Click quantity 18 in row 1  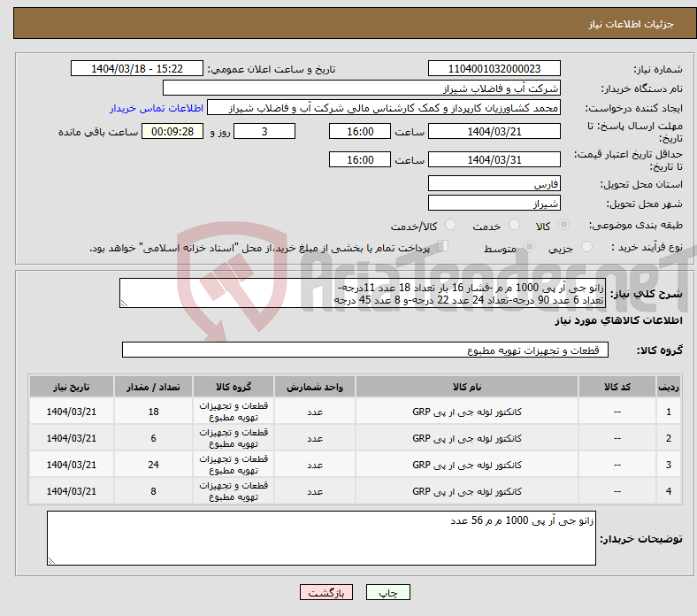click(x=153, y=412)
